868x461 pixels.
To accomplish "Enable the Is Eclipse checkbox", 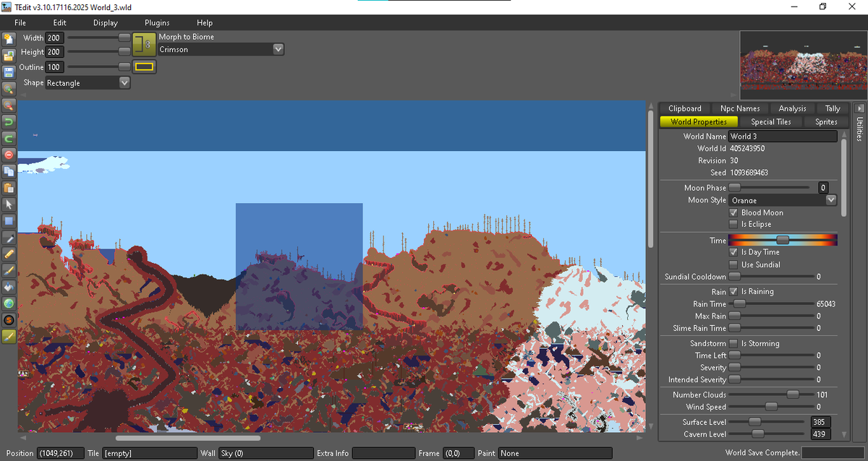I will pos(734,224).
